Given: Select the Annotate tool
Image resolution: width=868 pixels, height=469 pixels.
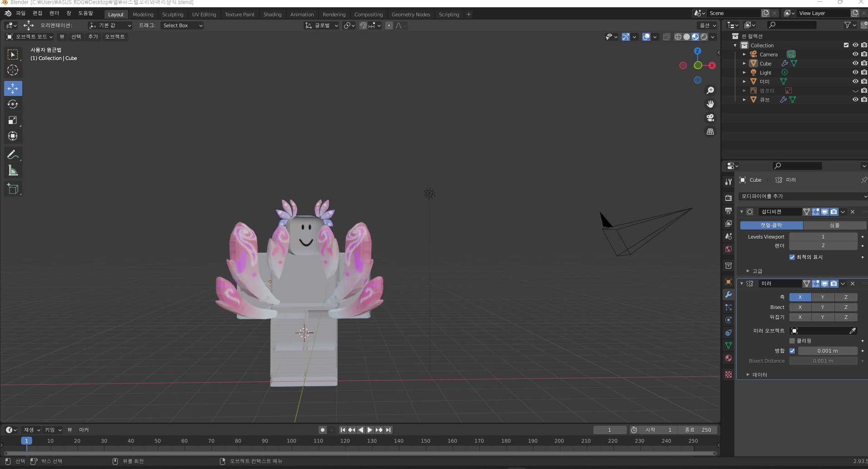Looking at the screenshot, I should 13,155.
